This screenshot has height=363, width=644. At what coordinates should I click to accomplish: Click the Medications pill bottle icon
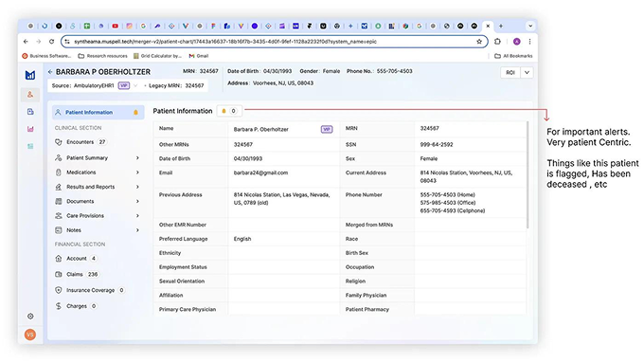click(x=59, y=172)
